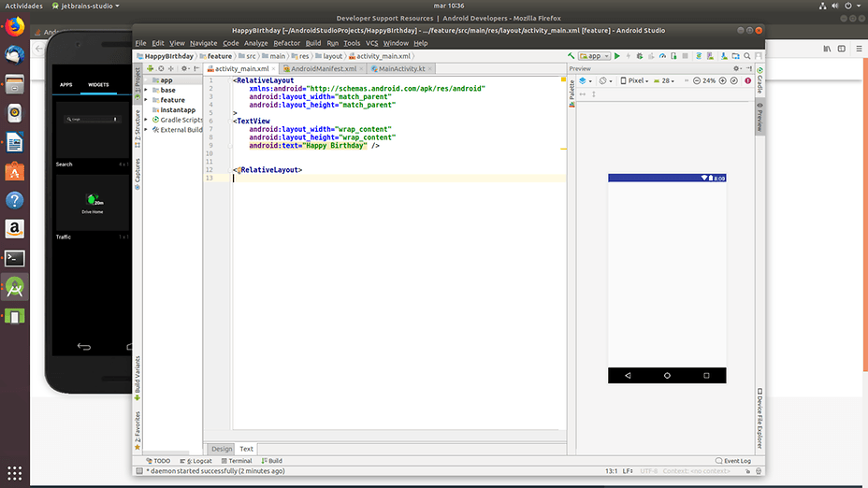Open Terminal from the Ubuntu dock

pyautogui.click(x=14, y=258)
